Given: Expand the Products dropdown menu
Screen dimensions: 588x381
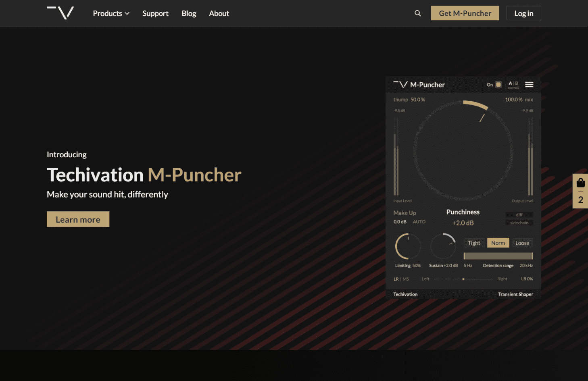Looking at the screenshot, I should click(x=111, y=13).
